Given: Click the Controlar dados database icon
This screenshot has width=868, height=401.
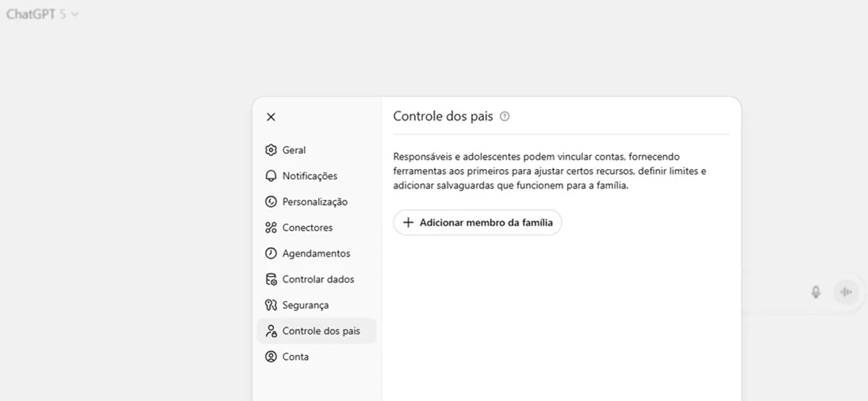Looking at the screenshot, I should (271, 280).
